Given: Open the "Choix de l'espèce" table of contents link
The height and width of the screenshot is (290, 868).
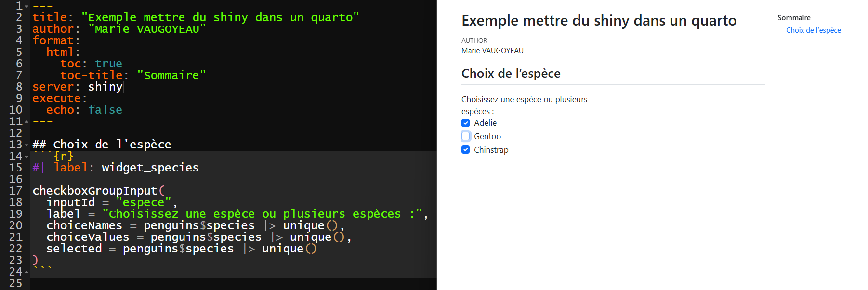Looking at the screenshot, I should (x=813, y=30).
